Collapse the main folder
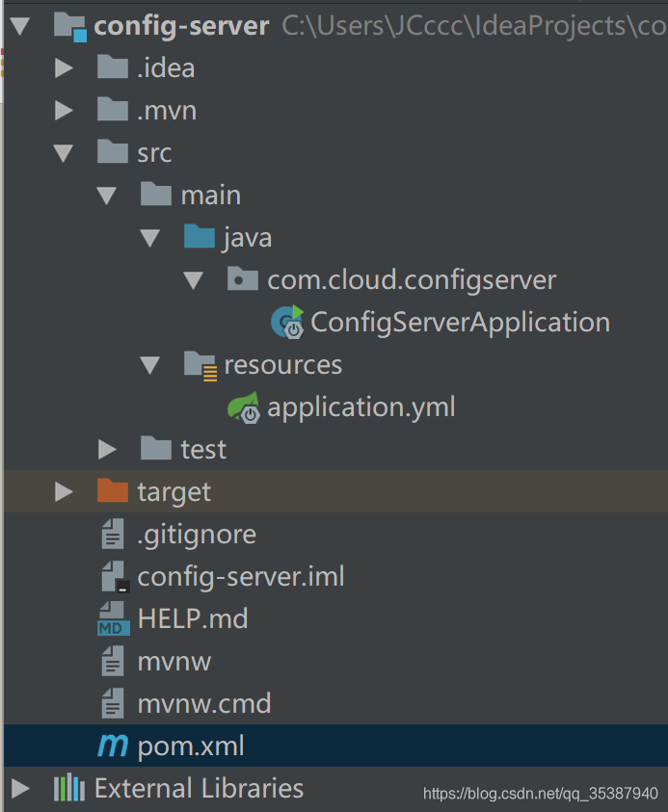The image size is (668, 812). coord(107,195)
